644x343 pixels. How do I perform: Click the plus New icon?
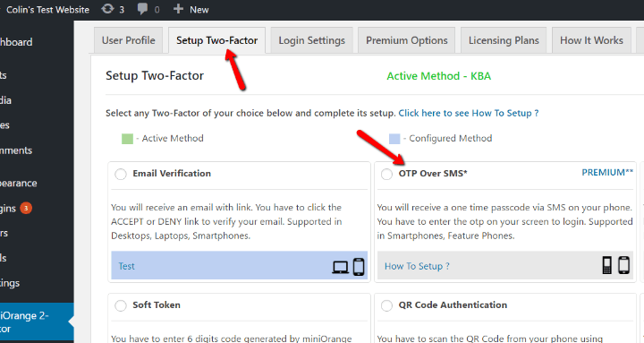(178, 9)
